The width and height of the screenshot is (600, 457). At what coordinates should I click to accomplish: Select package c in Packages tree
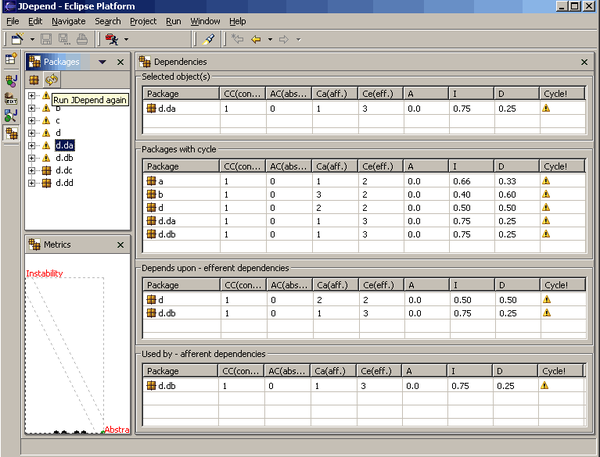pyautogui.click(x=58, y=121)
